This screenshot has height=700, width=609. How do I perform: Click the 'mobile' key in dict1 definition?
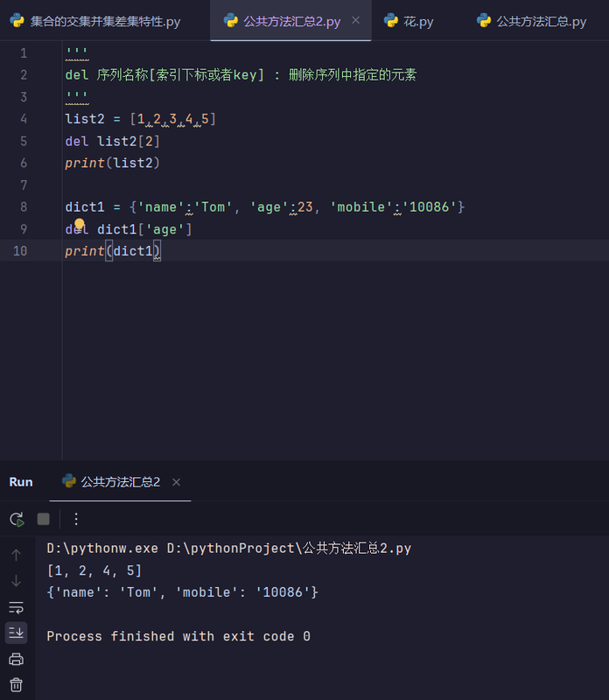[361, 207]
